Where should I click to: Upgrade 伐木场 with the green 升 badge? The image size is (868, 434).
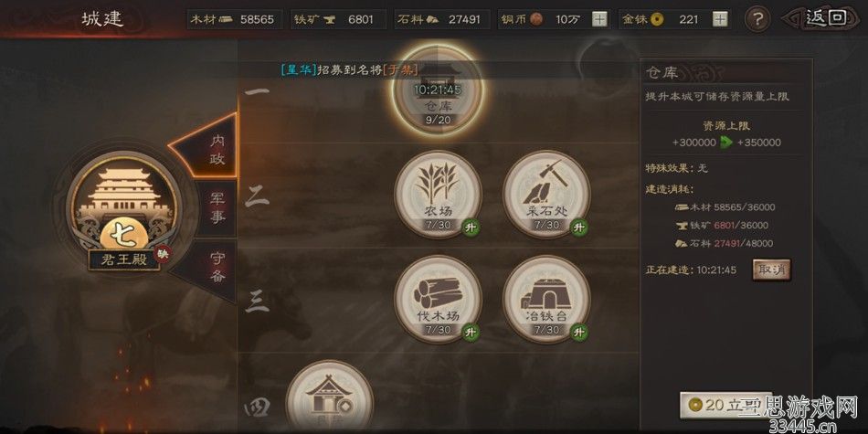click(471, 333)
